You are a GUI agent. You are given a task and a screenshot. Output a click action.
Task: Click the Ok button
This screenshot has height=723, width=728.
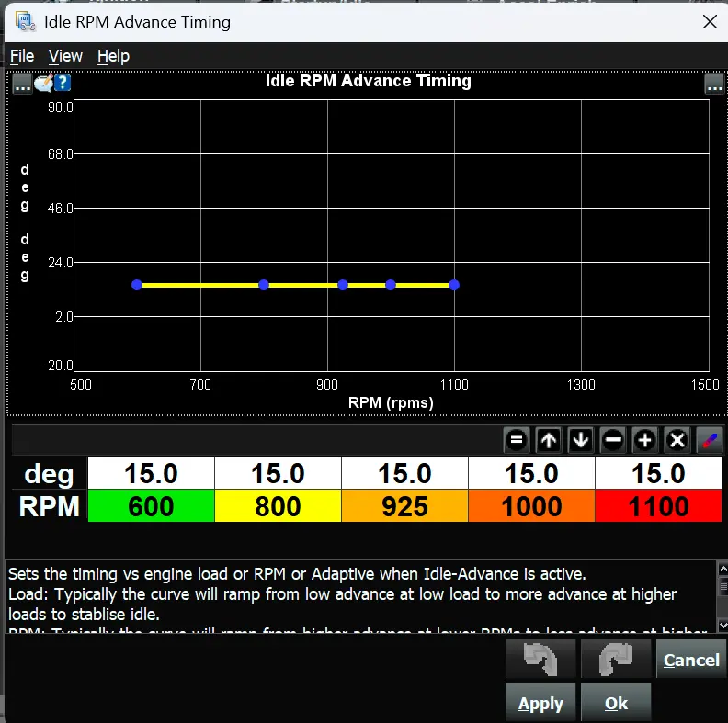click(x=616, y=703)
